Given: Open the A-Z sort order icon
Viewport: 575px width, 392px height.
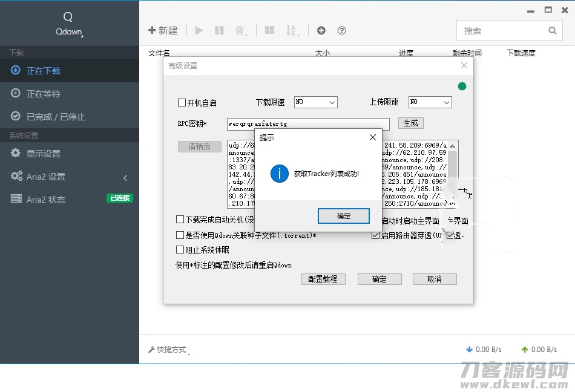Looking at the screenshot, I should [292, 30].
